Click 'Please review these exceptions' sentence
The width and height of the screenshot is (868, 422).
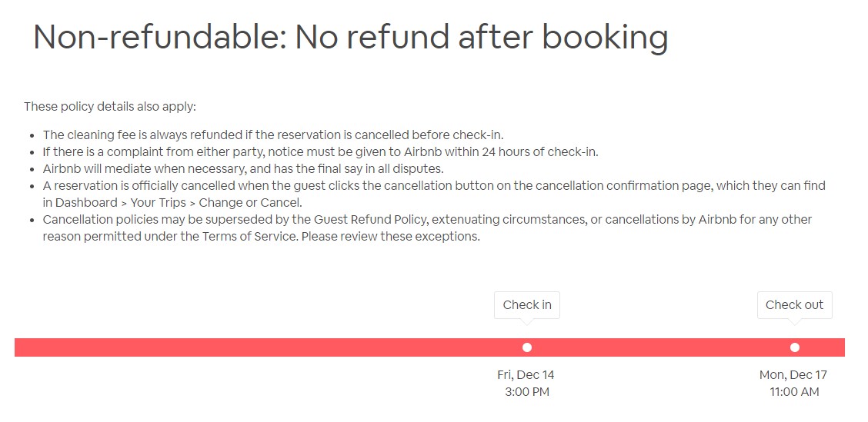coord(391,237)
